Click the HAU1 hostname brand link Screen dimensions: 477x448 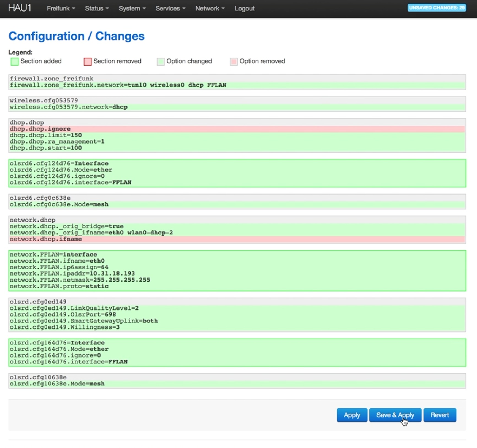[x=20, y=8]
